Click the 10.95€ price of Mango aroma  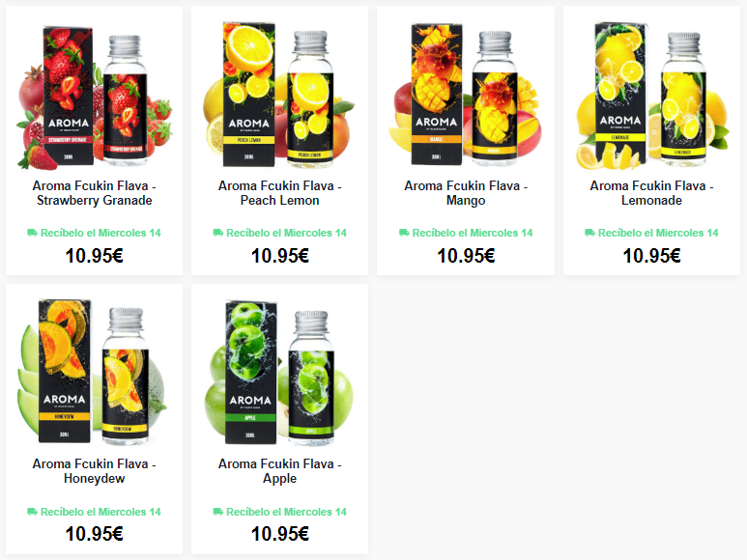coord(466,256)
